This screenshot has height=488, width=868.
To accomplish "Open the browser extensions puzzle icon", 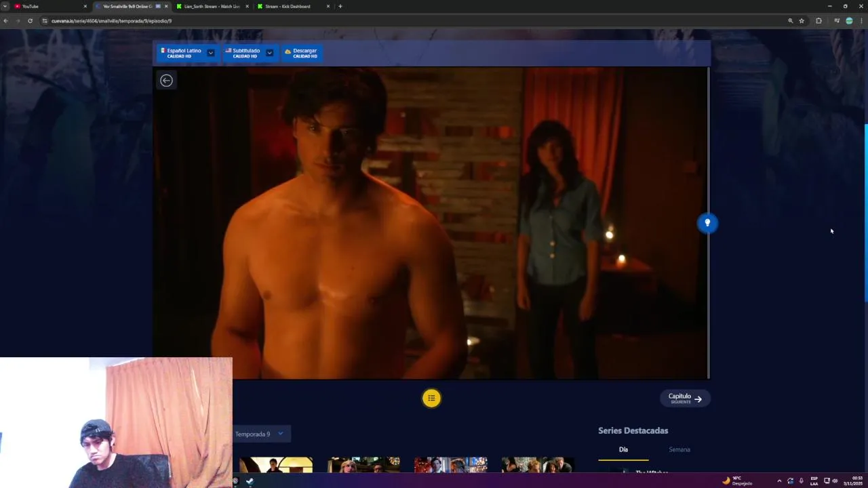I will click(818, 21).
